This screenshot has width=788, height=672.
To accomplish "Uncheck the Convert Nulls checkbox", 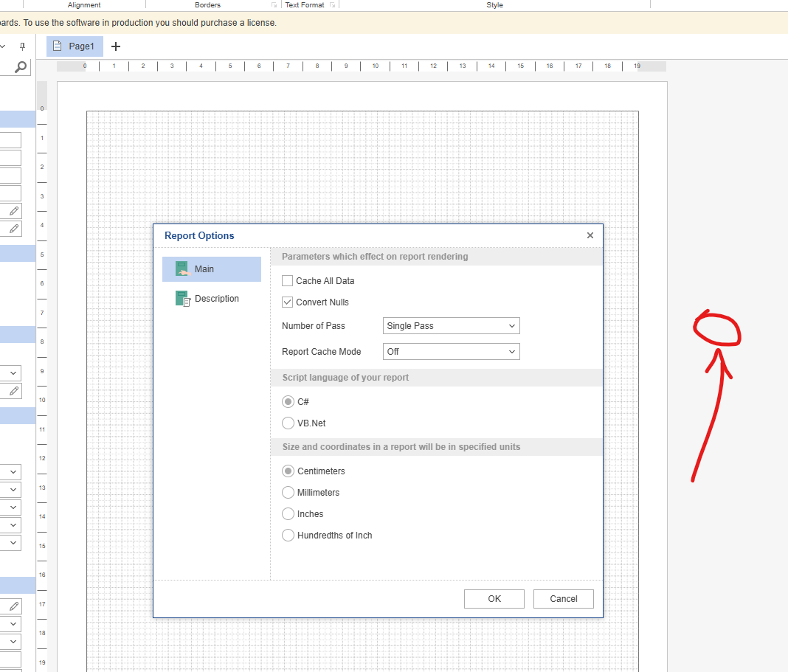I will [x=288, y=302].
